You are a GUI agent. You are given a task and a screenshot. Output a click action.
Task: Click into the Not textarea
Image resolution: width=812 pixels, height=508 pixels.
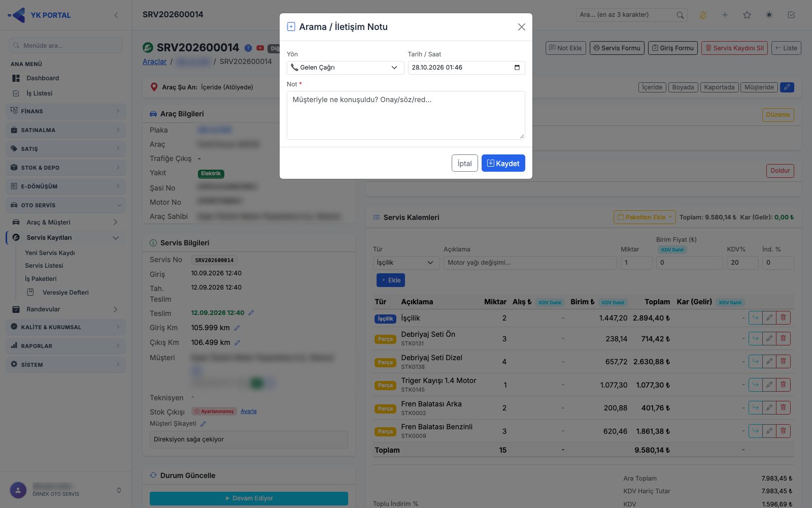[405, 115]
